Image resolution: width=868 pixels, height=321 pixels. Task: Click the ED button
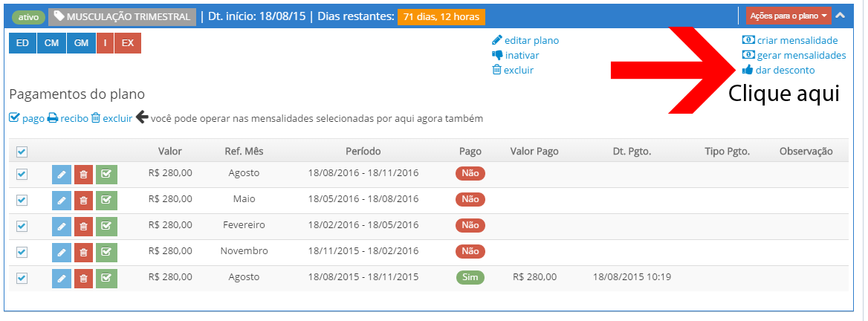coord(22,43)
